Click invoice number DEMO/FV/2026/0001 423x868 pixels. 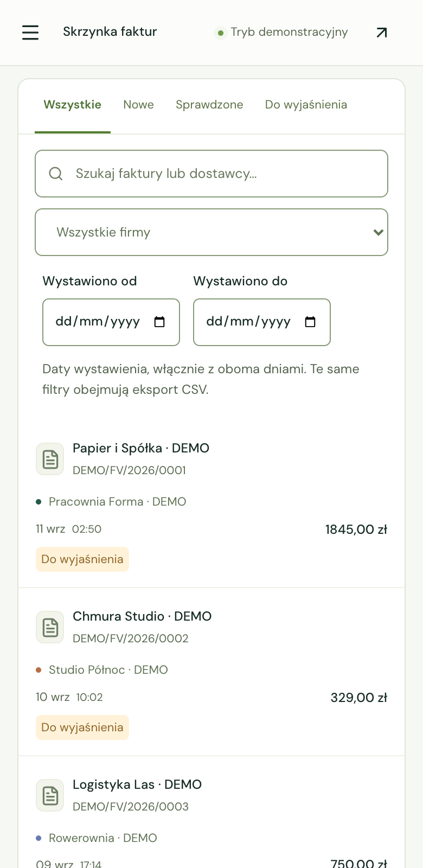[130, 470]
